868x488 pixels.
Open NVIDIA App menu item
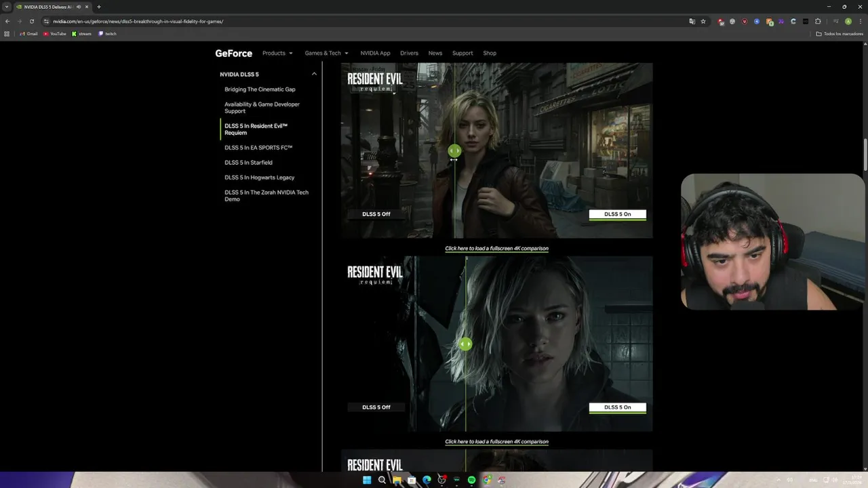point(375,53)
